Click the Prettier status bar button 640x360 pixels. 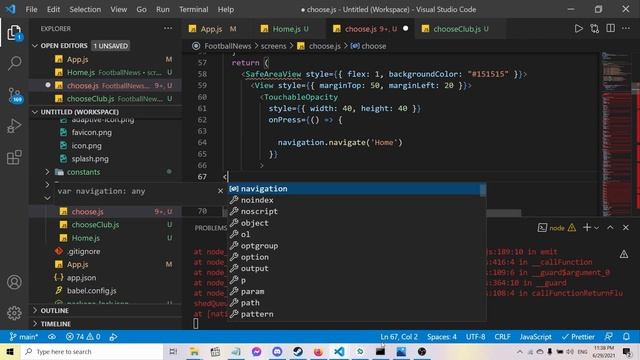[578, 337]
